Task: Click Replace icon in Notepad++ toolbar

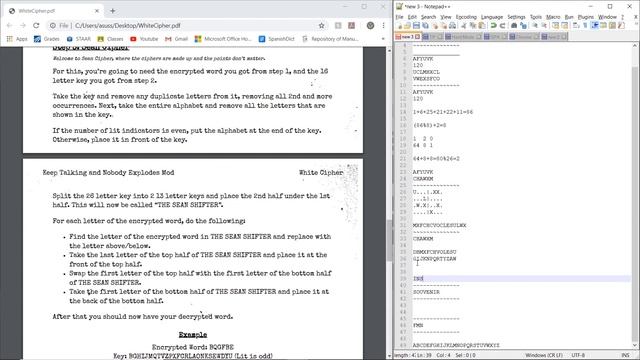Action: pos(523,26)
